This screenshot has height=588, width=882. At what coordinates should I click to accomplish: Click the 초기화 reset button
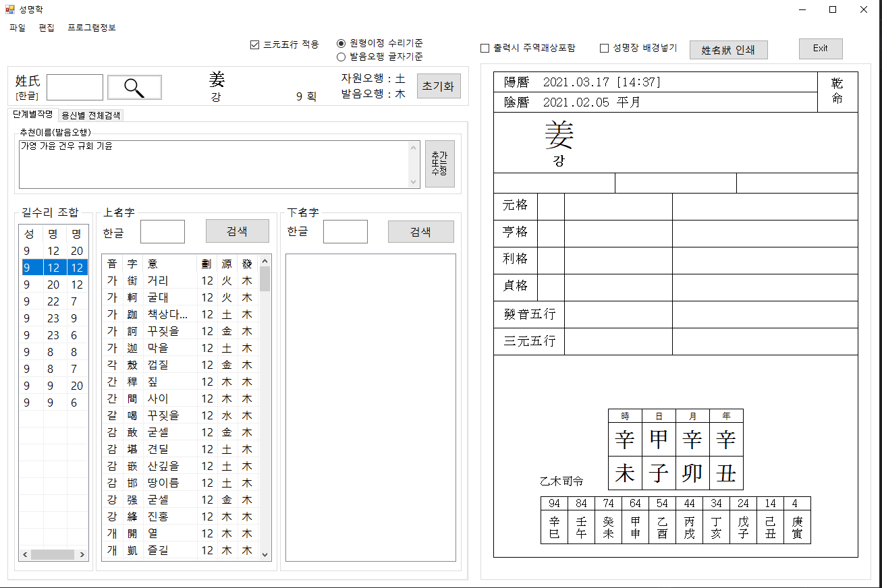coord(439,86)
